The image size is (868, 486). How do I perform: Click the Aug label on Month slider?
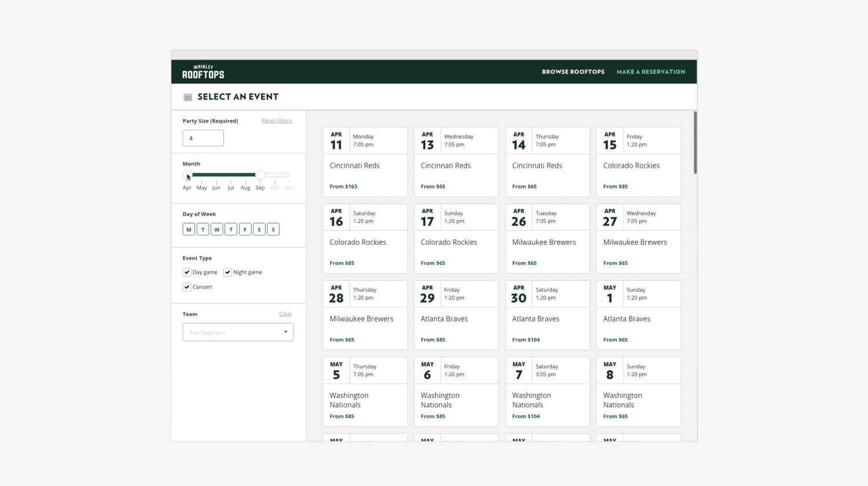pos(245,188)
